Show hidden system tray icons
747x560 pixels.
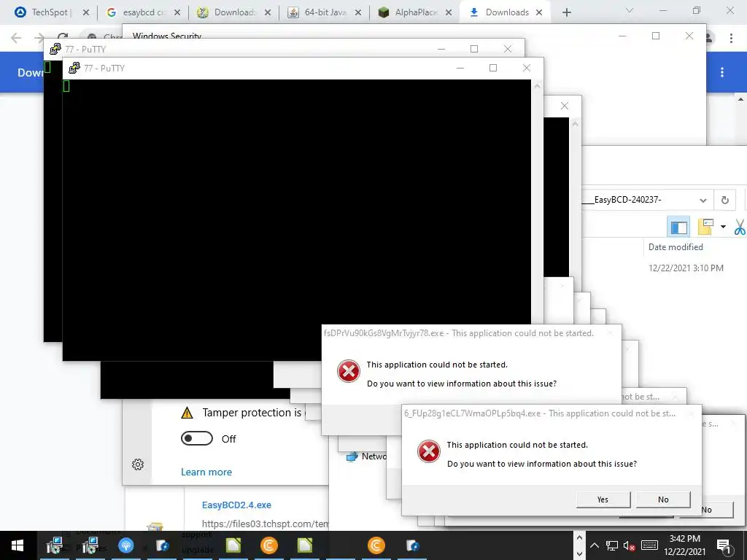[595, 545]
